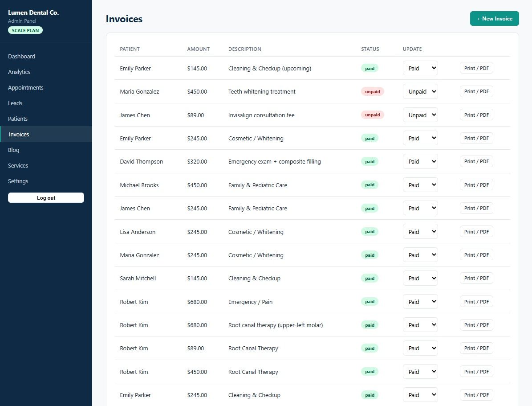The image size is (532, 406).
Task: Click 'Invisalign consultation fee' description
Action: (x=261, y=115)
